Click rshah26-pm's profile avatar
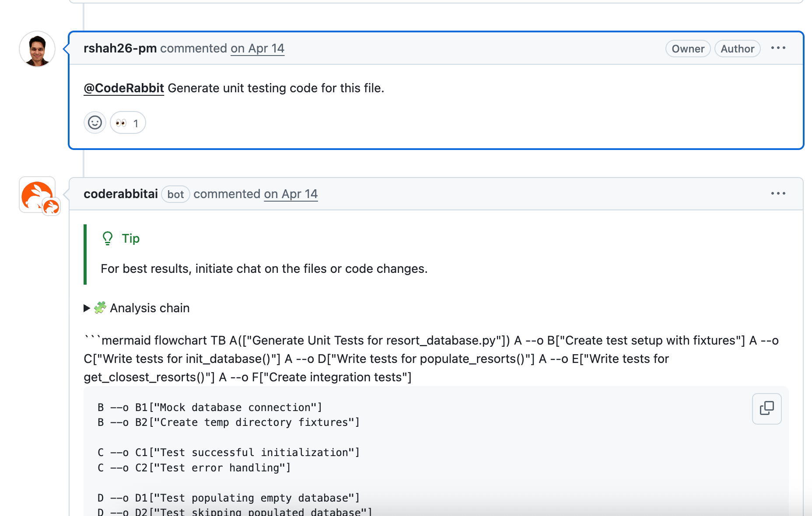The height and width of the screenshot is (516, 812). pyautogui.click(x=37, y=49)
